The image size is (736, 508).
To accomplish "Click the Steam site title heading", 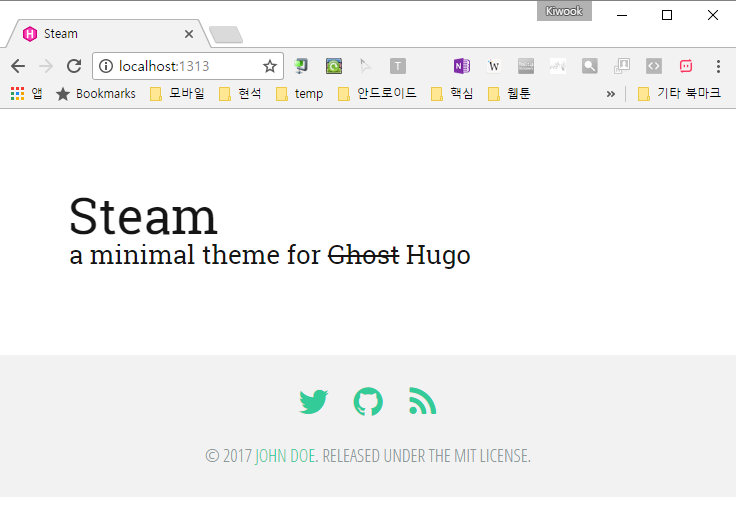I will [x=143, y=216].
